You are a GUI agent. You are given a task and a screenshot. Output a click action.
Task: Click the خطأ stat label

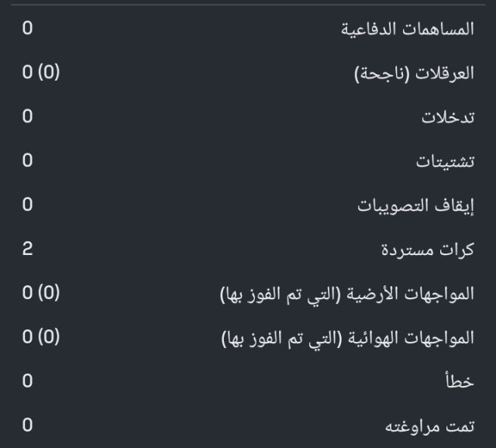click(x=460, y=382)
